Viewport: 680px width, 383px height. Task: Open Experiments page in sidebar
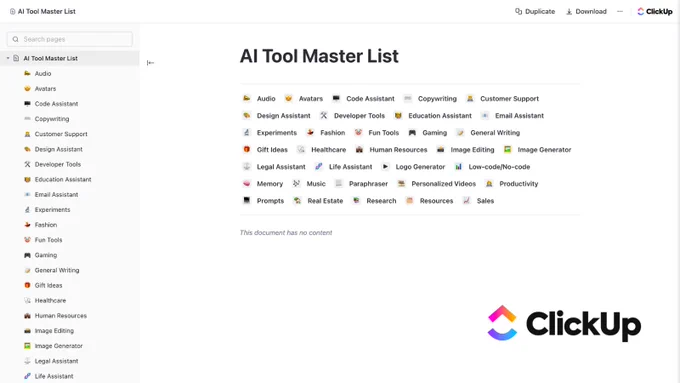click(52, 210)
